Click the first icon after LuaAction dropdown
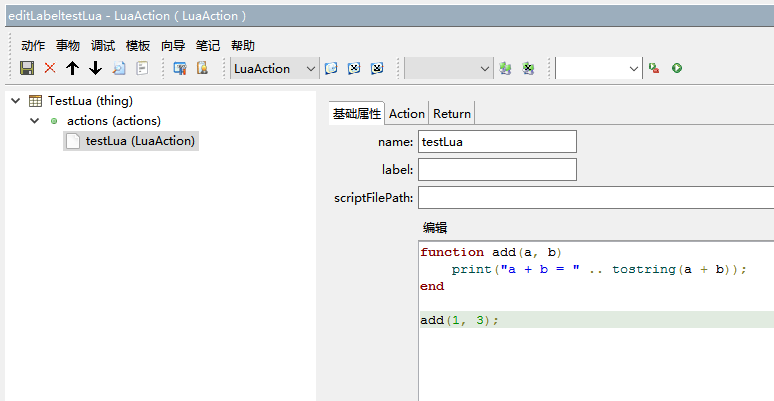This screenshot has height=401, width=774. pyautogui.click(x=331, y=68)
